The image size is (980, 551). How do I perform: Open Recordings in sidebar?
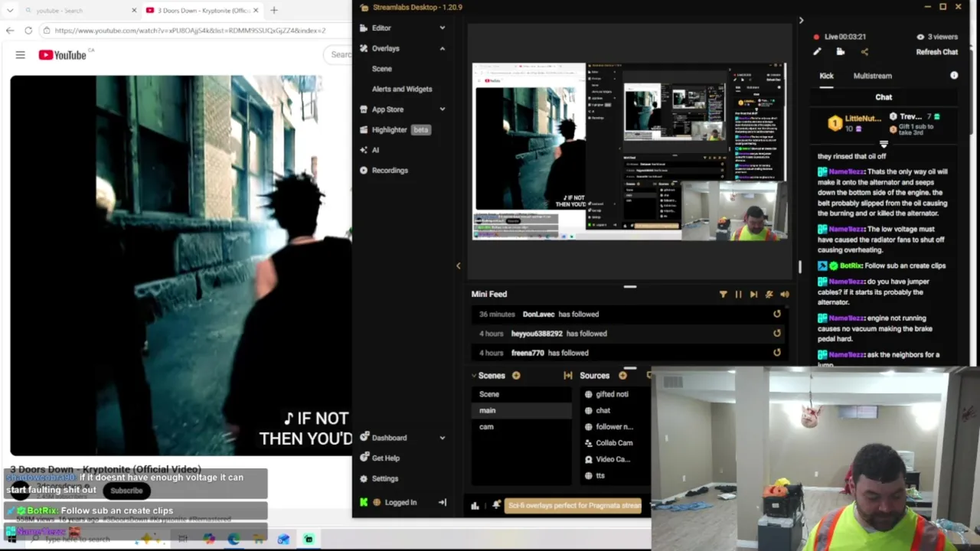pyautogui.click(x=389, y=170)
